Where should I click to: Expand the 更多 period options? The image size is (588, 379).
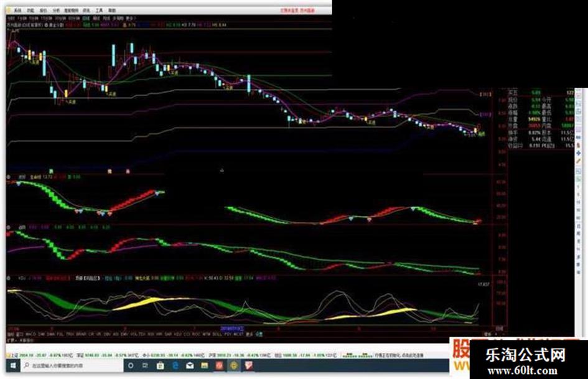(x=131, y=17)
